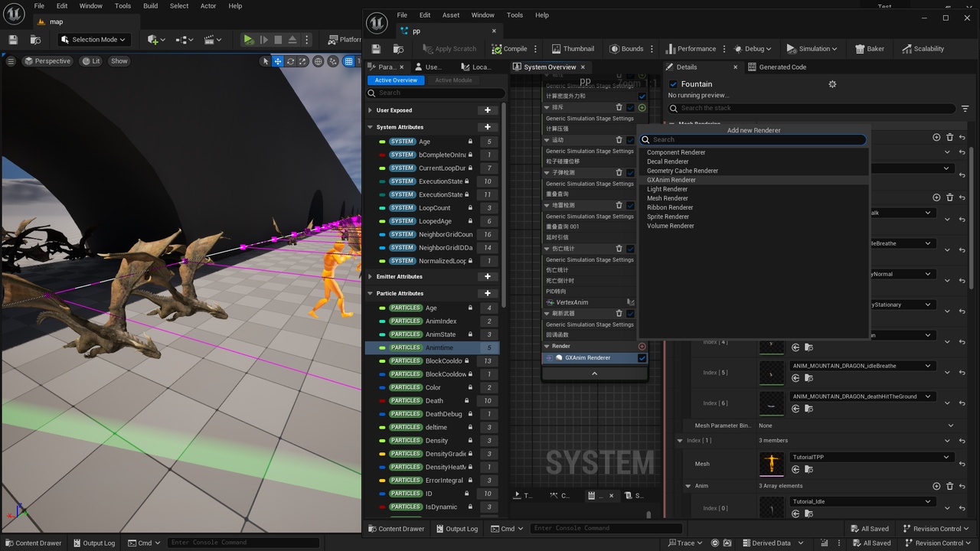Toggle the 计算密度外力和 module checkbox
The width and height of the screenshot is (980, 551).
(642, 96)
